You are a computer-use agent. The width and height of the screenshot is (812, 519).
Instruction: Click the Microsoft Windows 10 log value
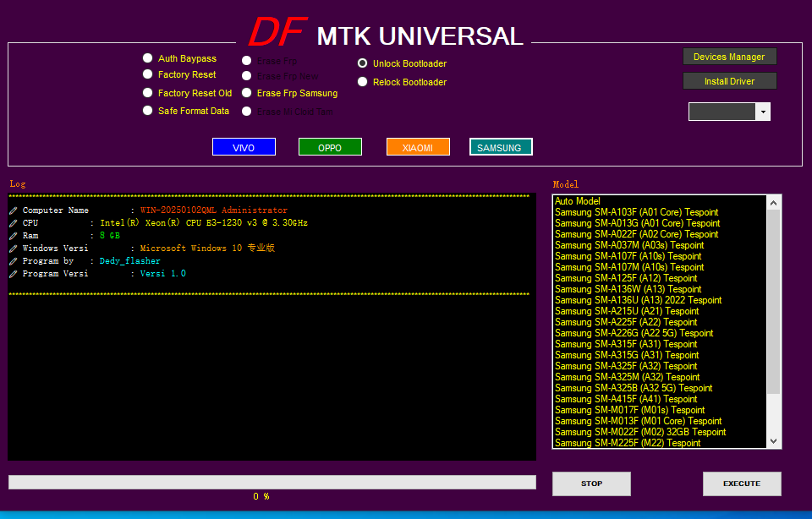click(207, 248)
